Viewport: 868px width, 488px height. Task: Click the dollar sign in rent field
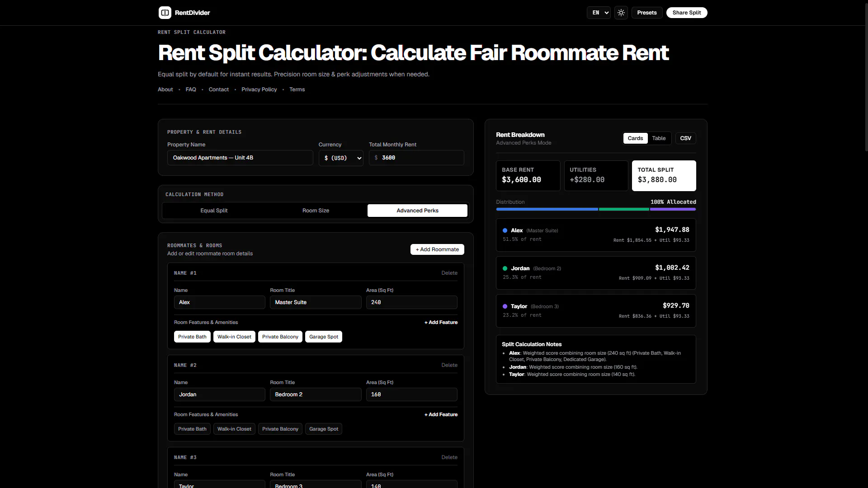(x=376, y=158)
